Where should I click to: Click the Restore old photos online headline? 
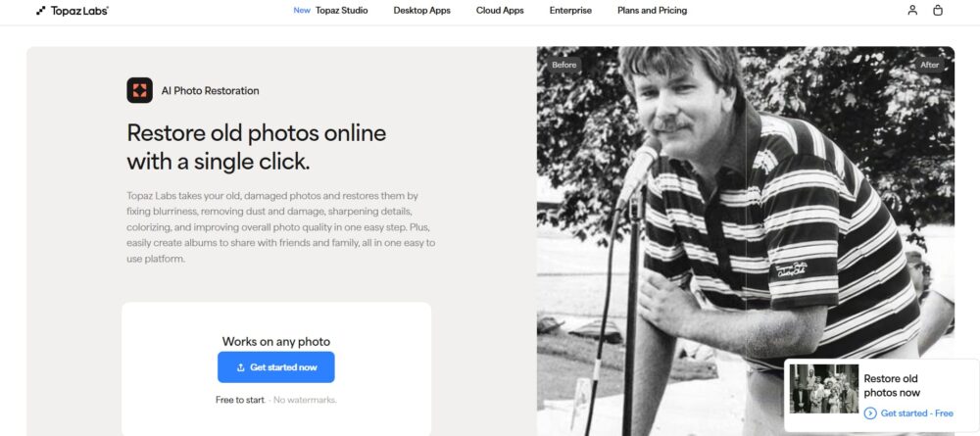click(257, 147)
